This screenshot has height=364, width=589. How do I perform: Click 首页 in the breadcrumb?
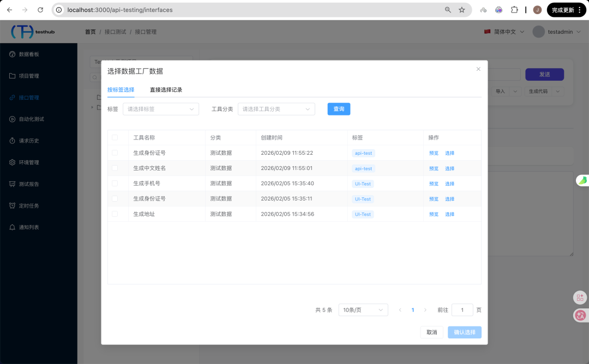pyautogui.click(x=90, y=32)
